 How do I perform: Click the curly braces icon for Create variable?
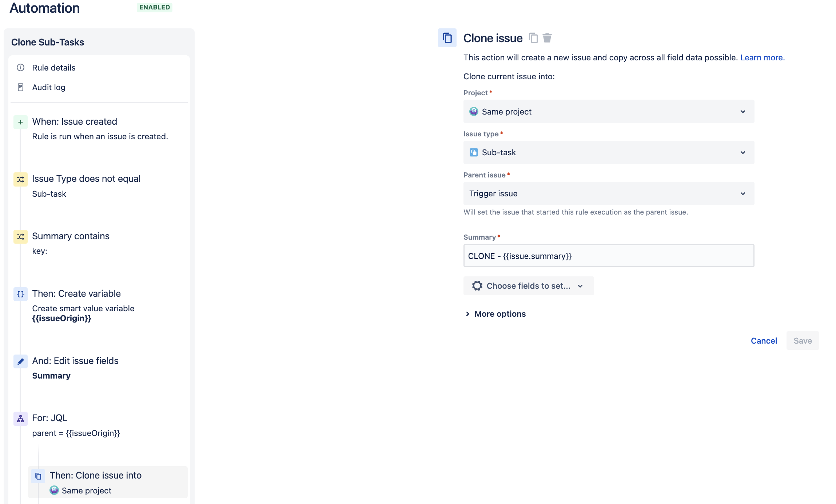[x=20, y=294]
